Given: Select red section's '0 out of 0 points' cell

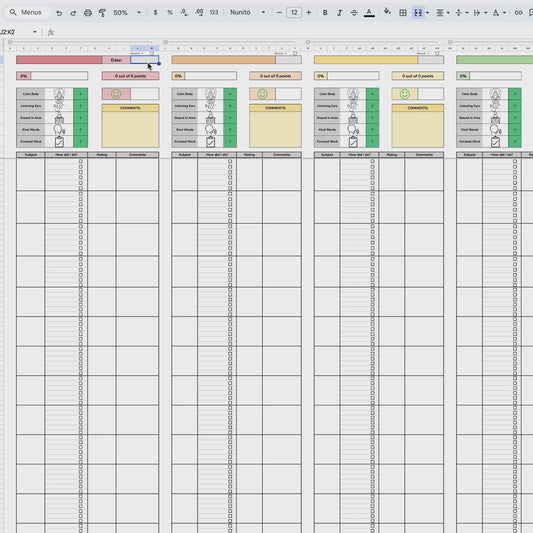Looking at the screenshot, I should pyautogui.click(x=131, y=76).
